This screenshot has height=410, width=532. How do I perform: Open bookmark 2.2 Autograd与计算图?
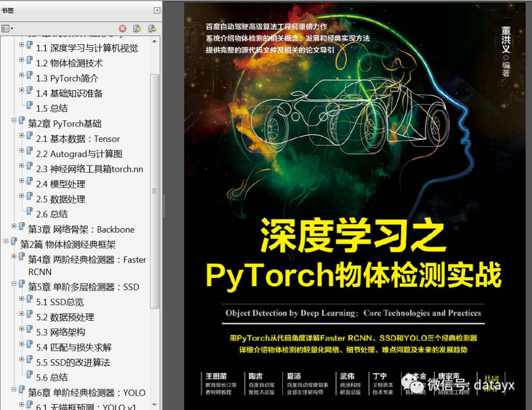79,154
